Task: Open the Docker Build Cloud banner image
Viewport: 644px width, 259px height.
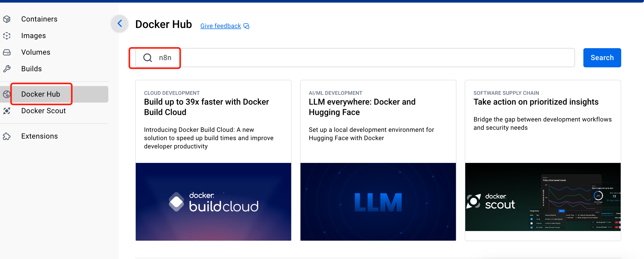Action: pos(213,202)
